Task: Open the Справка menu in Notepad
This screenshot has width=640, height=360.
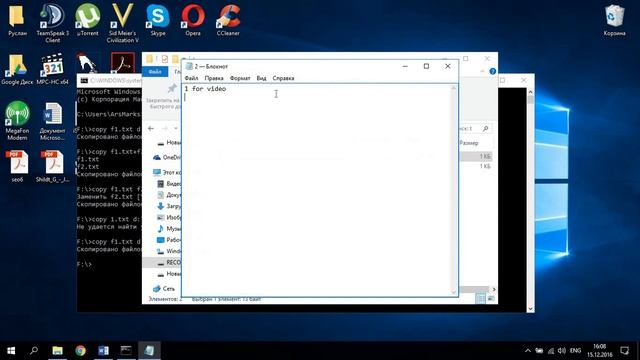Action: (283, 78)
